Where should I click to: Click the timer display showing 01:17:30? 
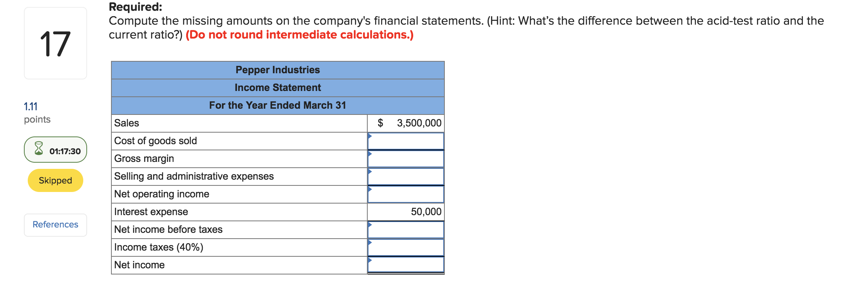(64, 151)
